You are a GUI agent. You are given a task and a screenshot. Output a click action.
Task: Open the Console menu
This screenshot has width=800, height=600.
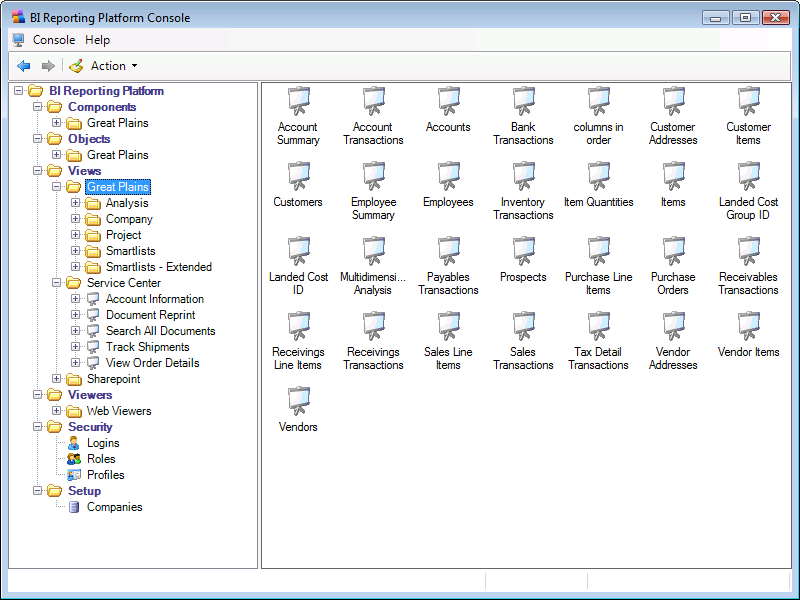53,40
